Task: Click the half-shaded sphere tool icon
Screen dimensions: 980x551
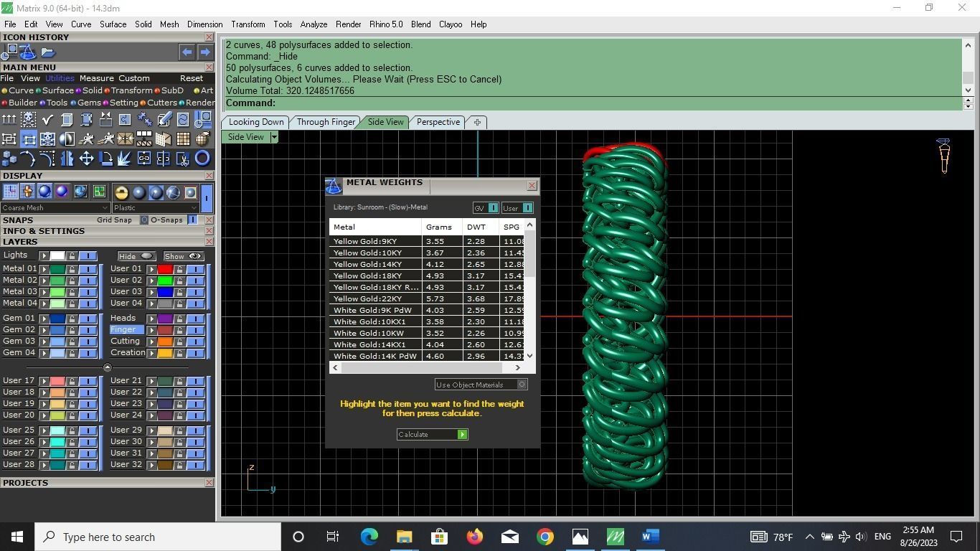Action: (x=67, y=138)
